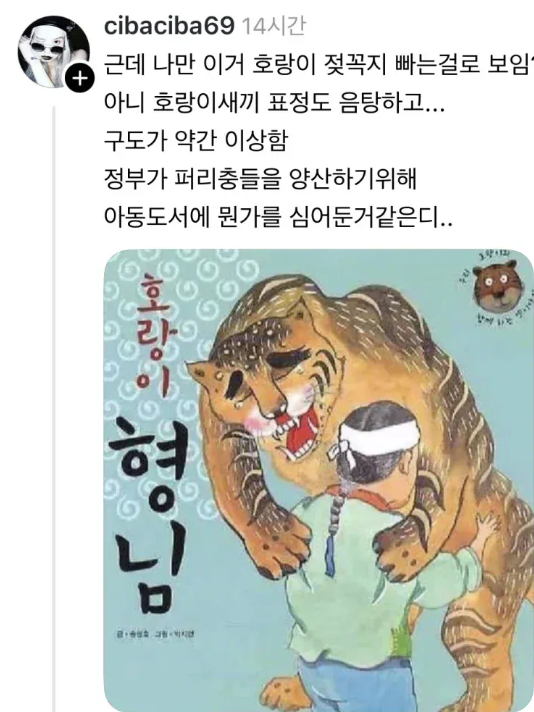Open the attached book cover image

point(319,480)
